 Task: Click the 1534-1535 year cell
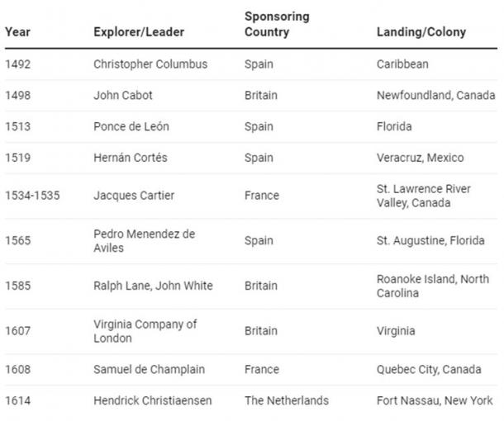pos(32,196)
